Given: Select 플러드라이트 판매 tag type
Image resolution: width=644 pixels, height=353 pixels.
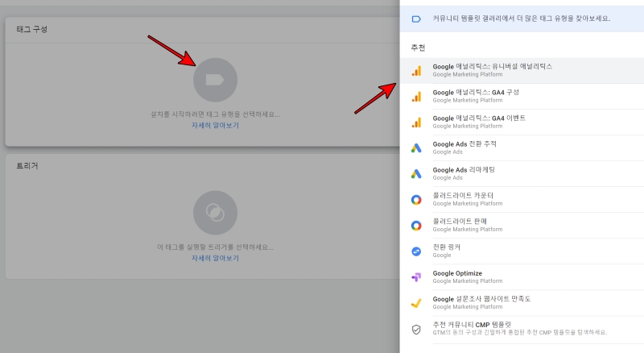Looking at the screenshot, I should point(522,226).
